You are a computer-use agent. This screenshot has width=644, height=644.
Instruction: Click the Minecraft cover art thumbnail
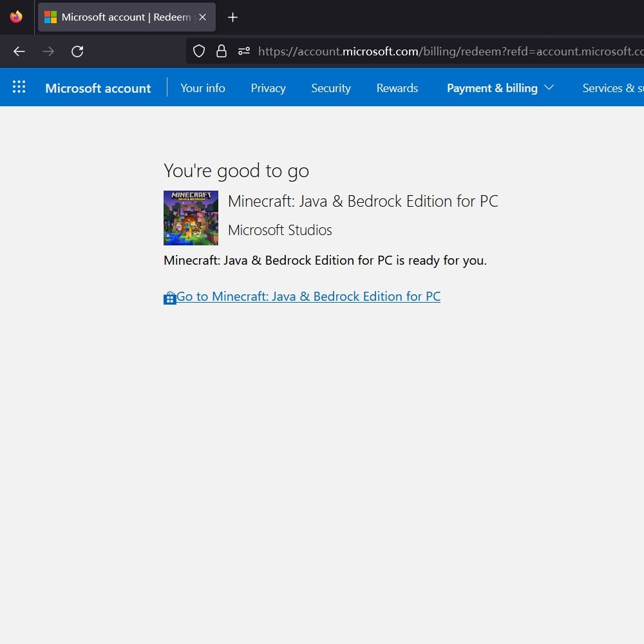point(191,218)
